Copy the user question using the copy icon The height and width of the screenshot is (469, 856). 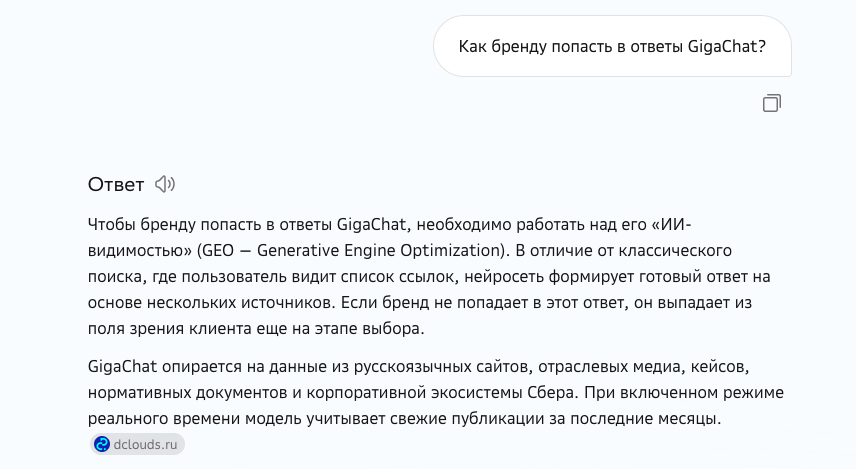[771, 103]
